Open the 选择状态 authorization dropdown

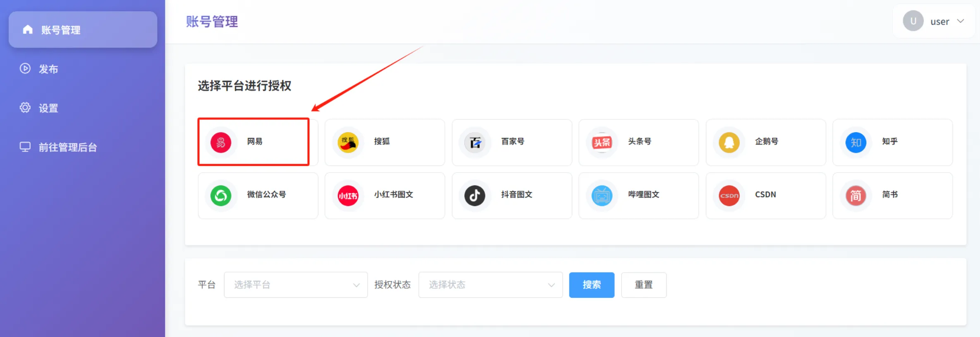click(x=490, y=285)
